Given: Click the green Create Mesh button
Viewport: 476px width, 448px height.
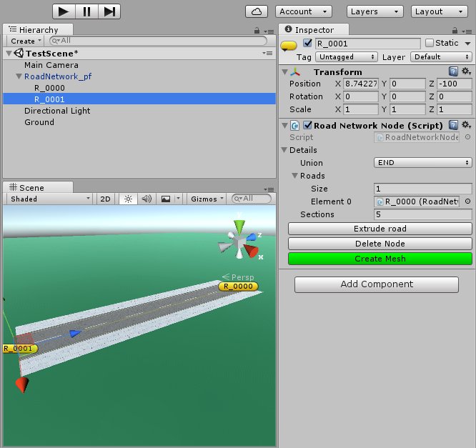Looking at the screenshot, I should [380, 259].
